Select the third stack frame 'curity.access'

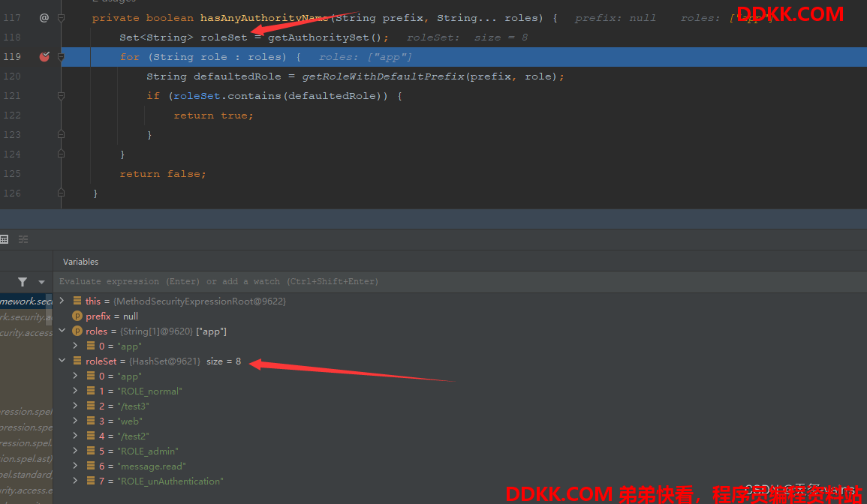[26, 333]
